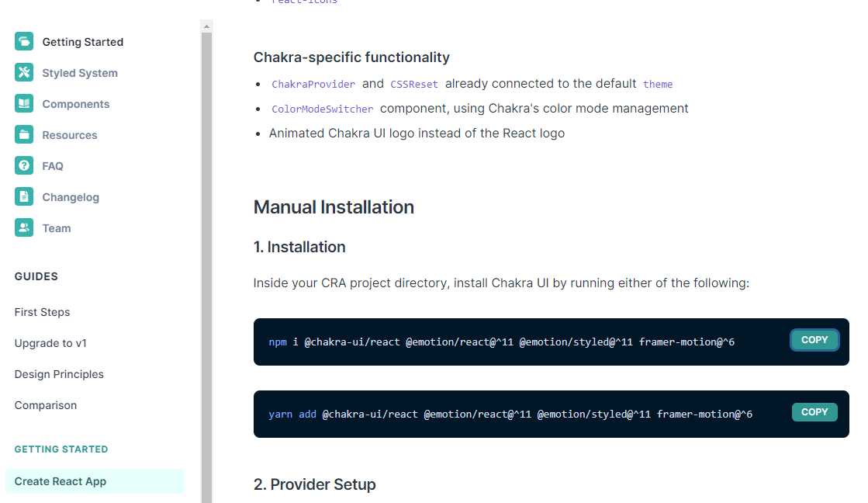Select the Create React App sidebar item
Screen dimensions: 868x503
95,481
